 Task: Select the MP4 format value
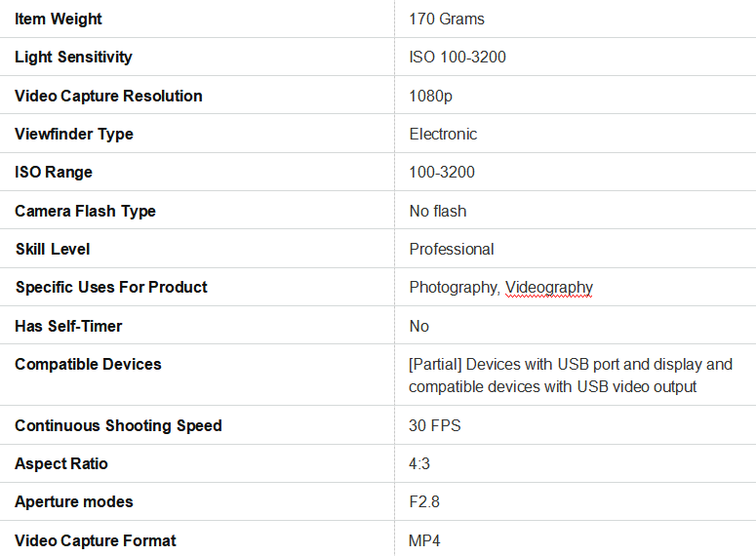coord(425,540)
